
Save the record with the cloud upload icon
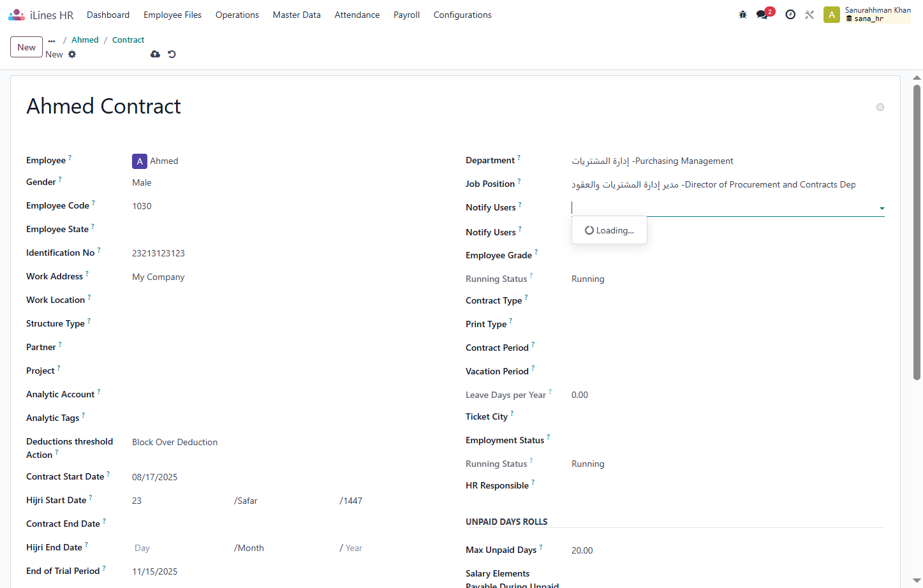(155, 54)
